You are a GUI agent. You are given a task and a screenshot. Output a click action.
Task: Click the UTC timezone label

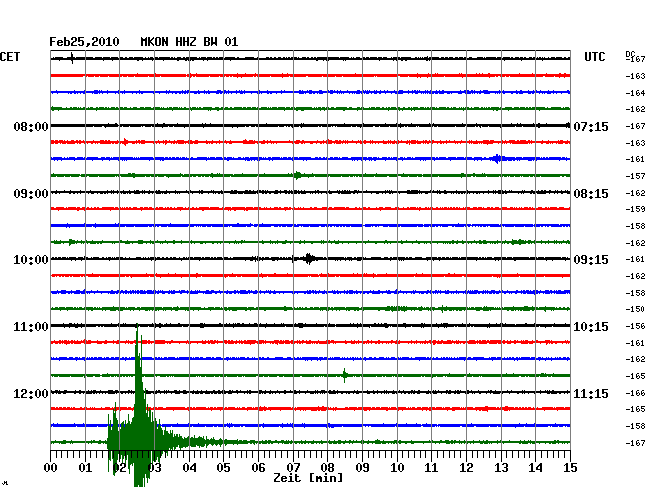(x=594, y=57)
